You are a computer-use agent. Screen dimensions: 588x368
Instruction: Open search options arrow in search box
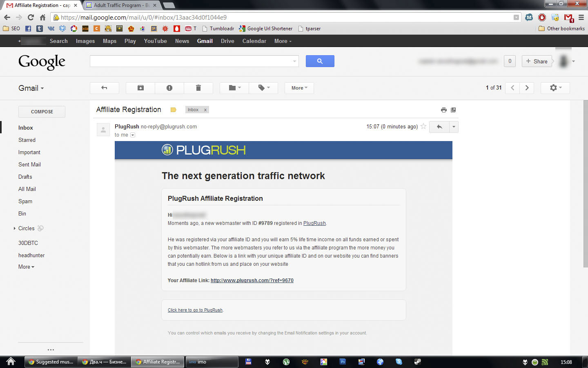click(294, 61)
